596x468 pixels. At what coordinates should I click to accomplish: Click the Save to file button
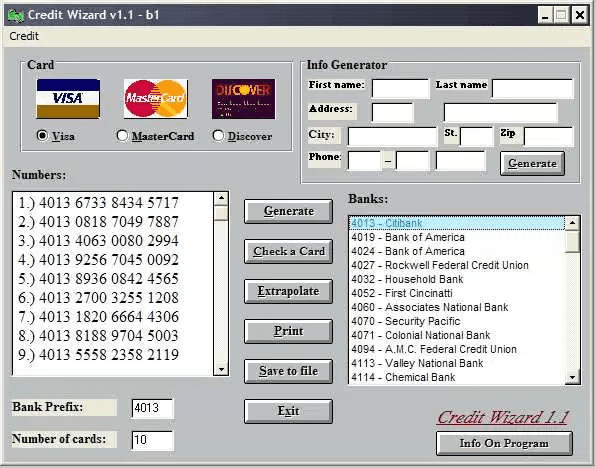click(288, 371)
